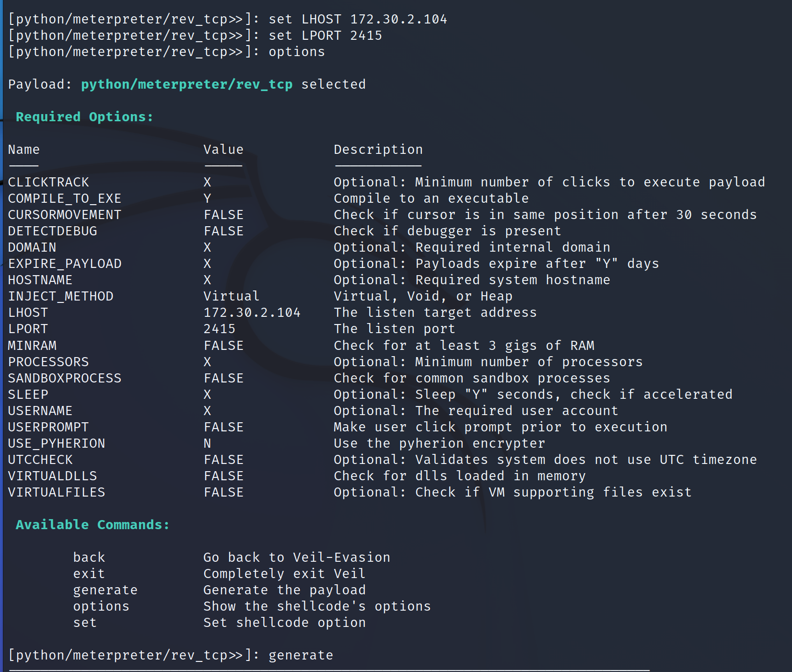The image size is (792, 672).
Task: Click 'Set shellcode option' description
Action: pyautogui.click(x=284, y=623)
